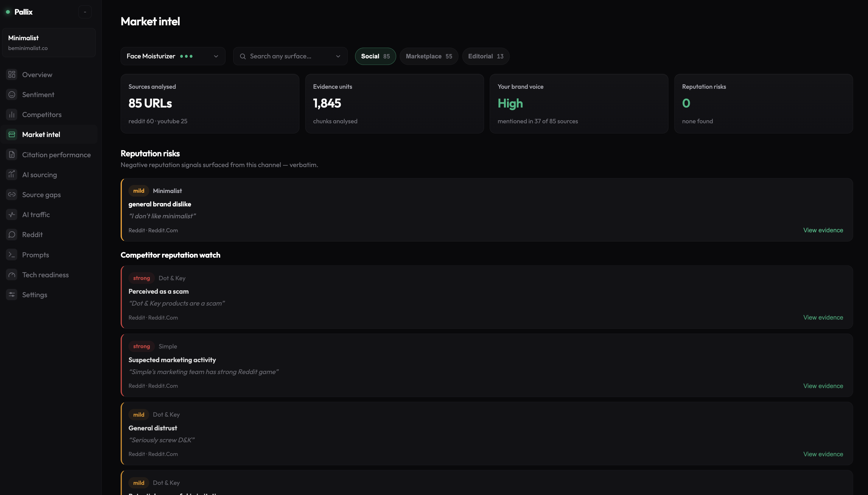Click the Source gaps link icon
The height and width of the screenshot is (495, 868).
click(x=12, y=194)
